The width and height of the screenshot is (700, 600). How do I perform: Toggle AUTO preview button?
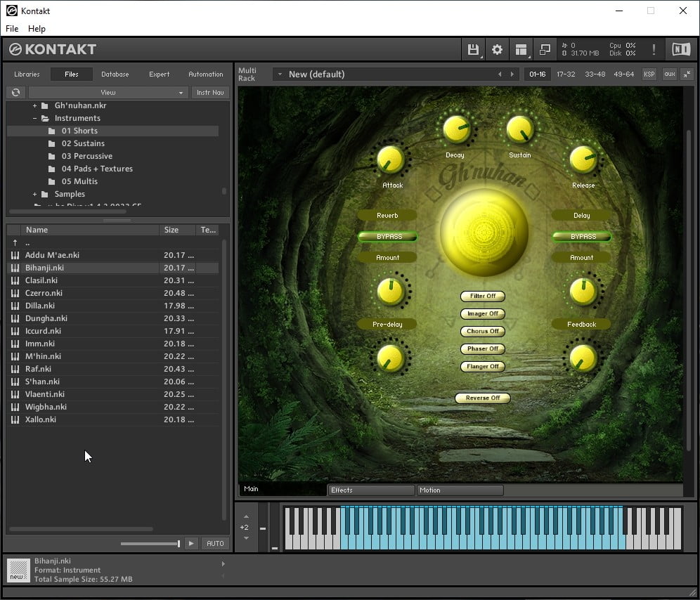[x=215, y=543]
